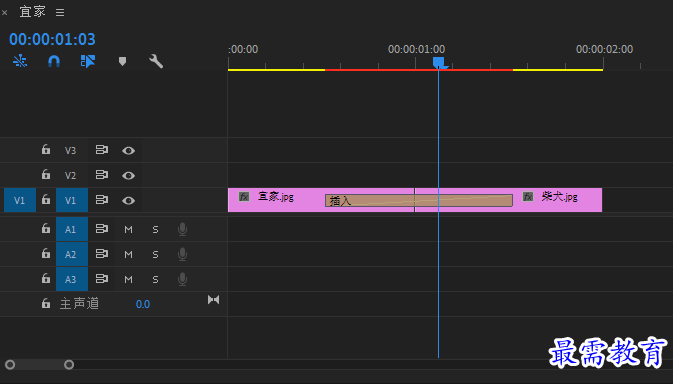The width and height of the screenshot is (673, 384).
Task: Enable voice-over record on A3
Action: click(182, 279)
